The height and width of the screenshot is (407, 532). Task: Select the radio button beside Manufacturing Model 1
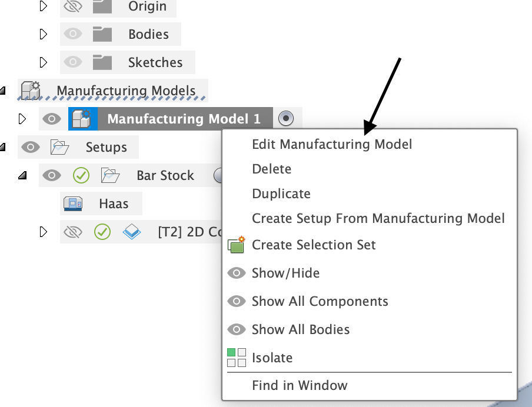point(287,118)
